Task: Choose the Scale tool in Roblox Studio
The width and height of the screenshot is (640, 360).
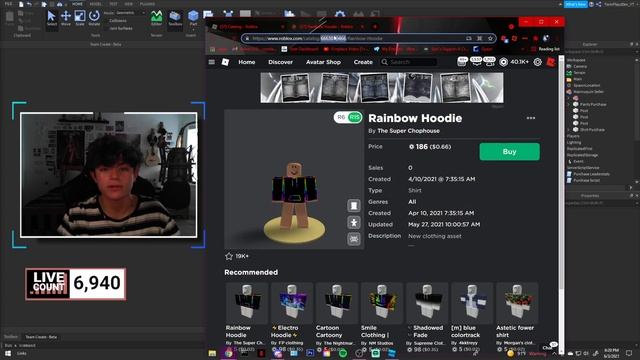Action: pos(80,18)
